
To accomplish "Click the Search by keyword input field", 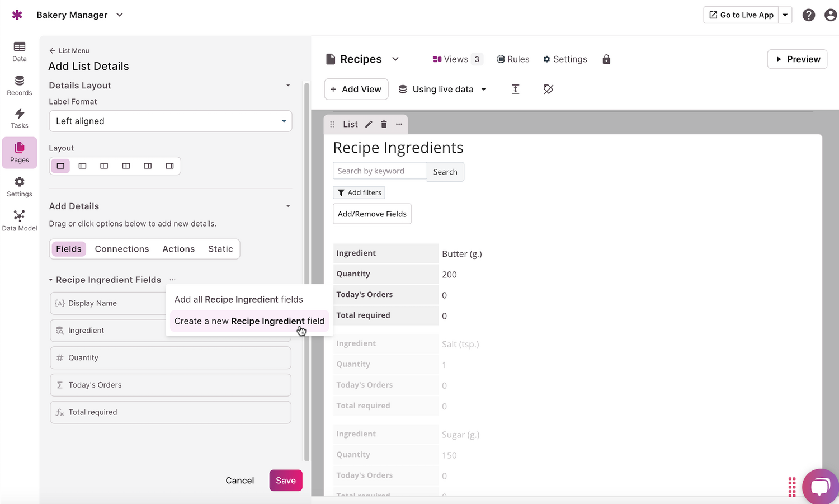I will pos(380,171).
